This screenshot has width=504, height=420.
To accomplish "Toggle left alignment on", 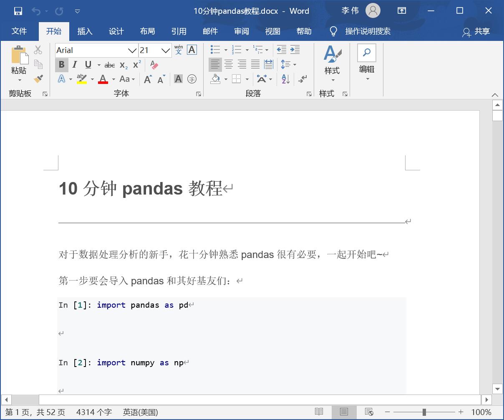I will click(x=216, y=64).
